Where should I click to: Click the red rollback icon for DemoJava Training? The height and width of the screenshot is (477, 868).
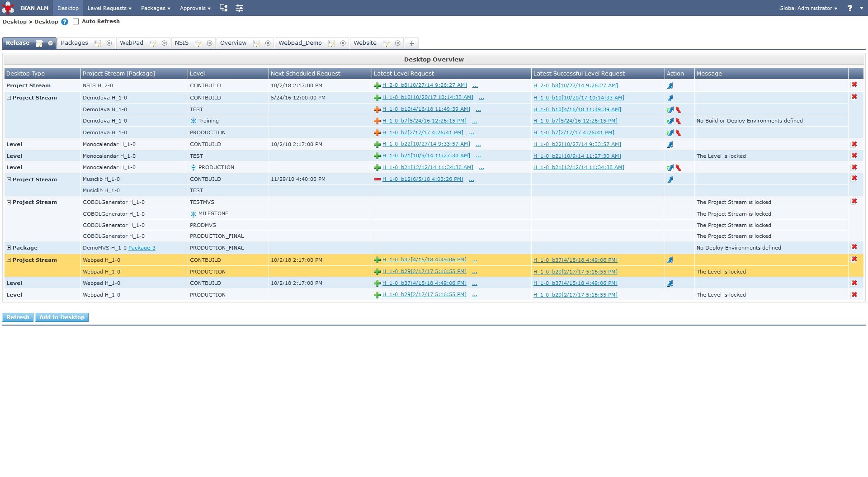click(678, 121)
